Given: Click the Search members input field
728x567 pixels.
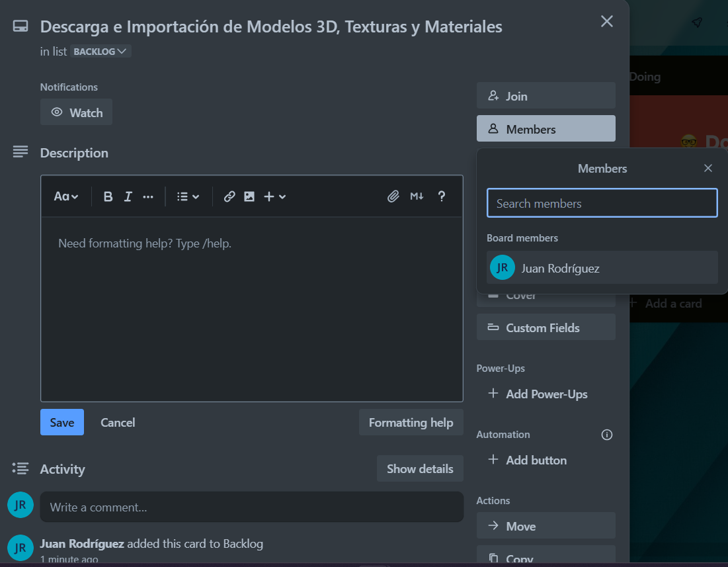Looking at the screenshot, I should pos(602,202).
